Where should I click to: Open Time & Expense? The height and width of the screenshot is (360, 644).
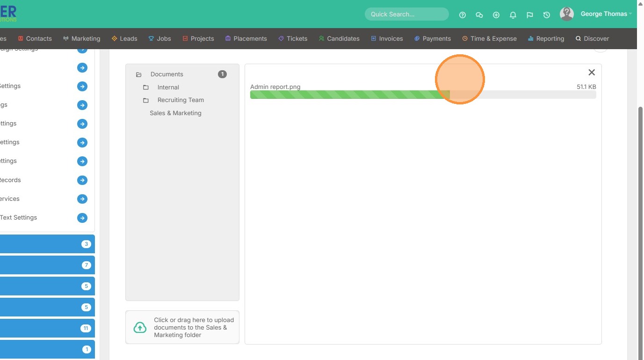pyautogui.click(x=489, y=38)
